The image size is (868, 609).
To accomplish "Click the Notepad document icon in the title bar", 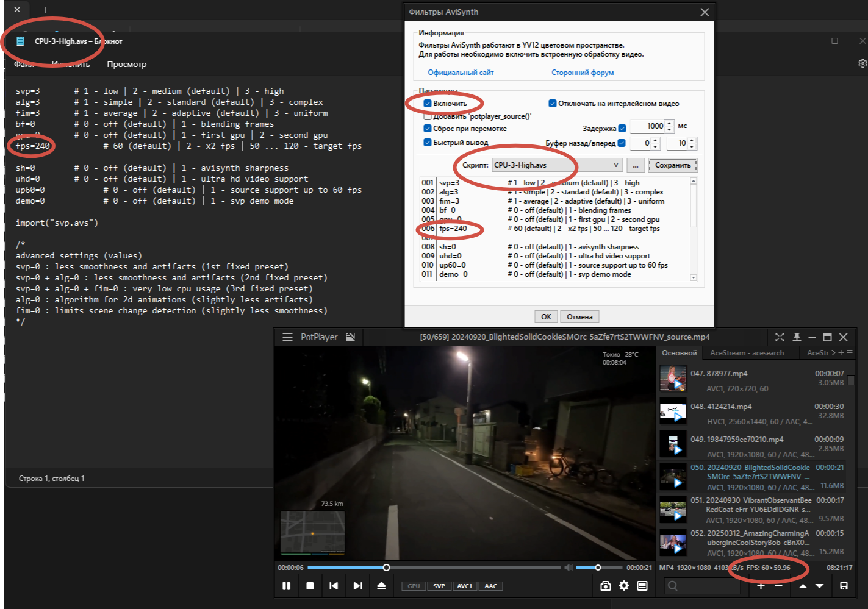I will pos(20,41).
